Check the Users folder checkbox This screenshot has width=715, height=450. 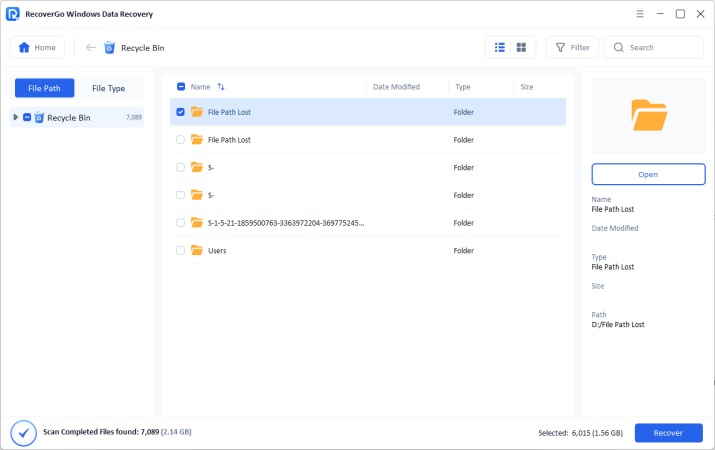pyautogui.click(x=181, y=250)
